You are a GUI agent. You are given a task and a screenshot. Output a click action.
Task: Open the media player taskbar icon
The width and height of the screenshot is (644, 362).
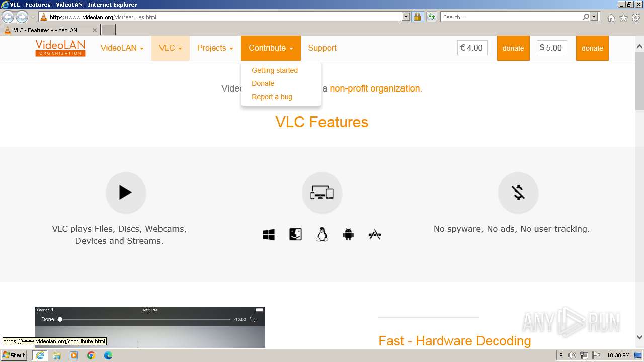[74, 355]
